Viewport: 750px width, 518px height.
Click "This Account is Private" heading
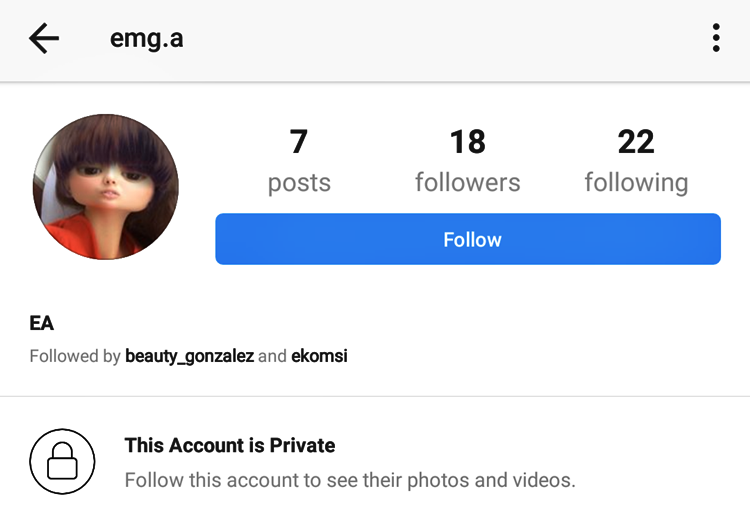coord(229,445)
